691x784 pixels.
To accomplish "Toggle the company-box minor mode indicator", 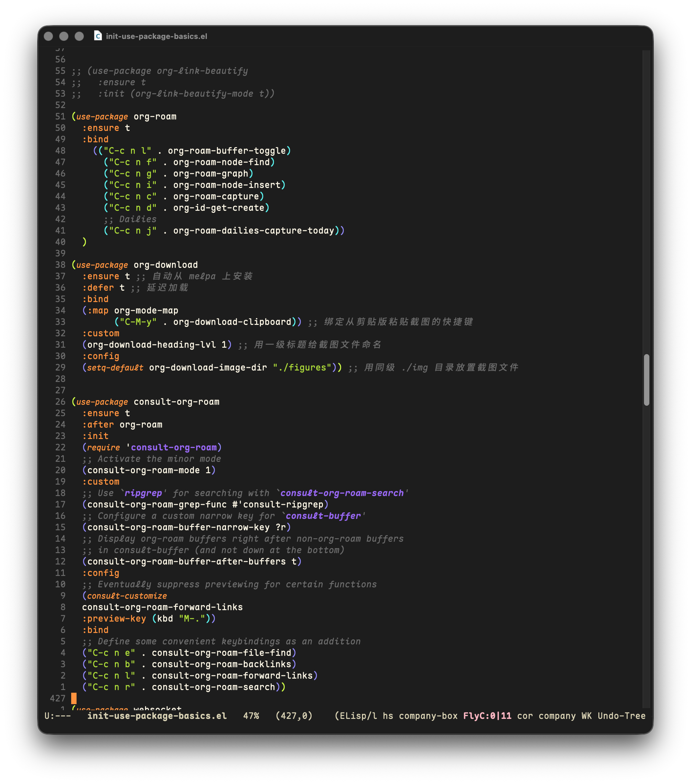I will [428, 716].
